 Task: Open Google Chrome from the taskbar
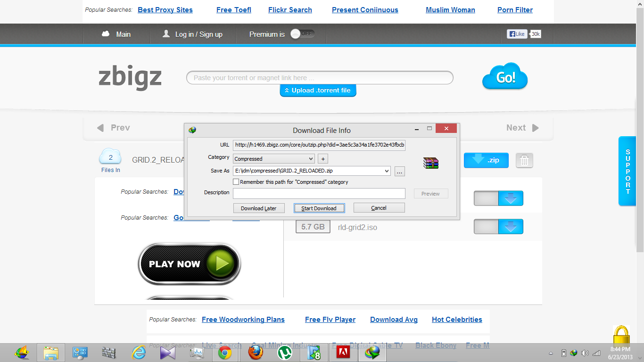pos(224,353)
